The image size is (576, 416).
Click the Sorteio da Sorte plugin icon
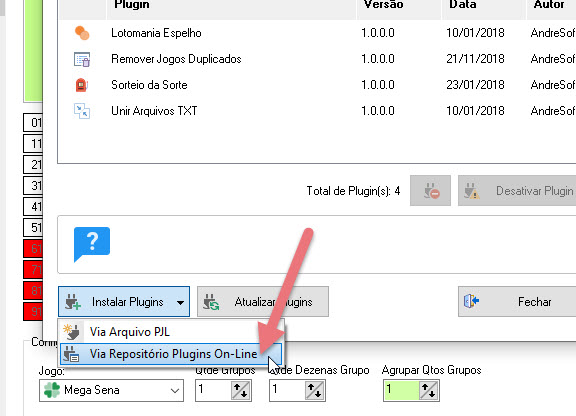82,85
